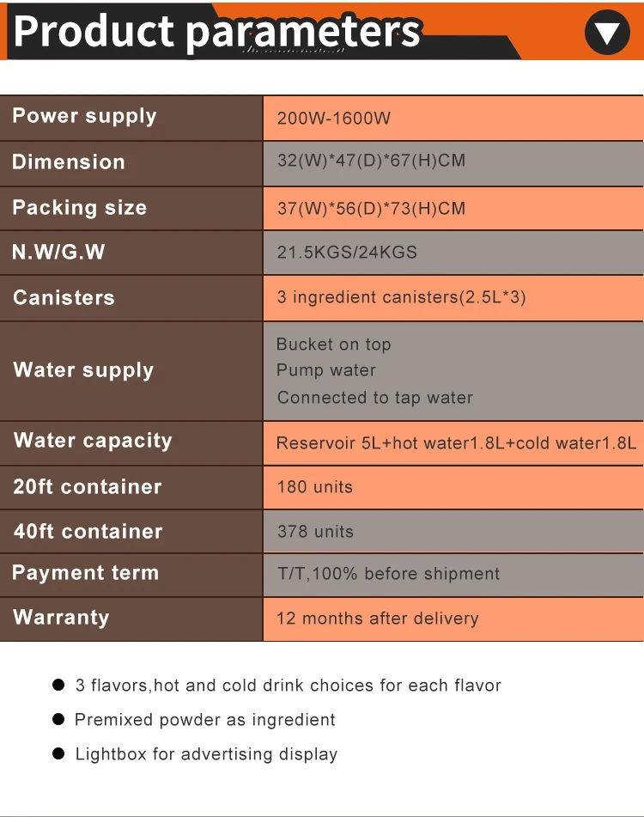Select the Warranty row label

point(61,617)
